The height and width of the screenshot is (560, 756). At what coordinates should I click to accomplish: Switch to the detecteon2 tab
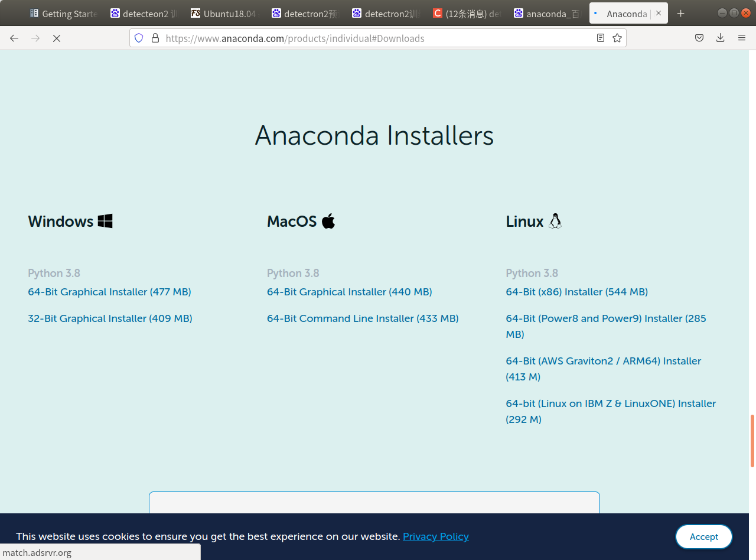tap(145, 13)
